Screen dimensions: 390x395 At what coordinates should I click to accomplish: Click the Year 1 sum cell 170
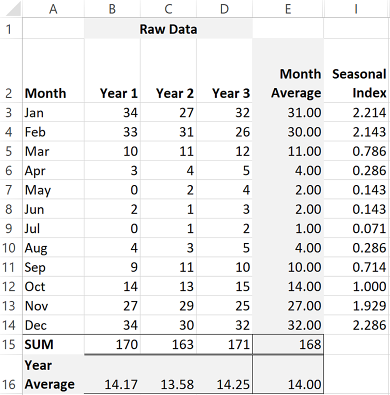point(112,344)
